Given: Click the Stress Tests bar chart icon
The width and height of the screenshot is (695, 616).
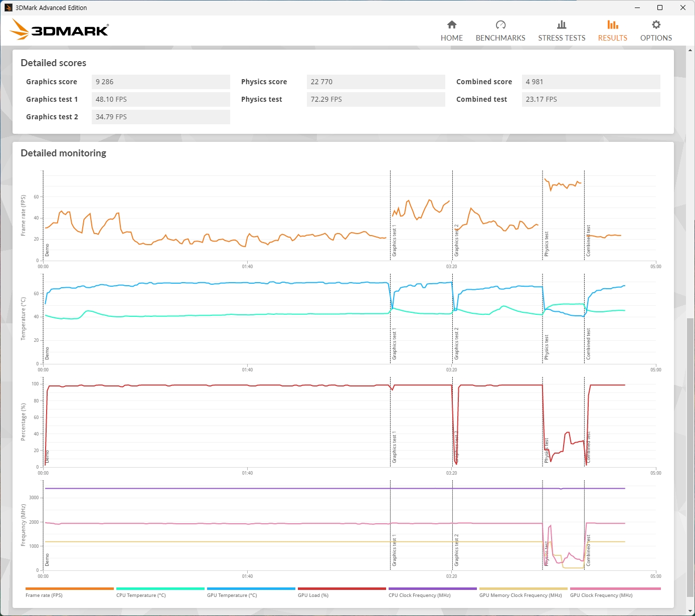Looking at the screenshot, I should [x=562, y=25].
